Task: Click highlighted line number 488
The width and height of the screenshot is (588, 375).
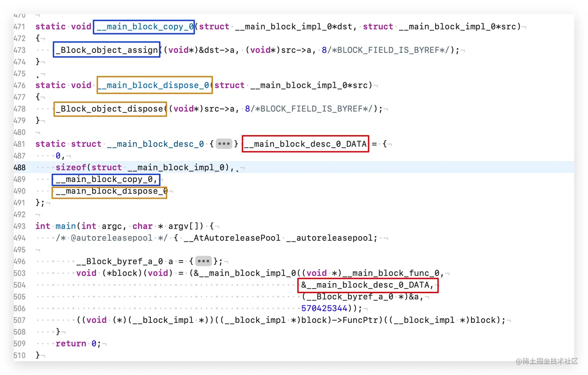Action: pyautogui.click(x=19, y=168)
